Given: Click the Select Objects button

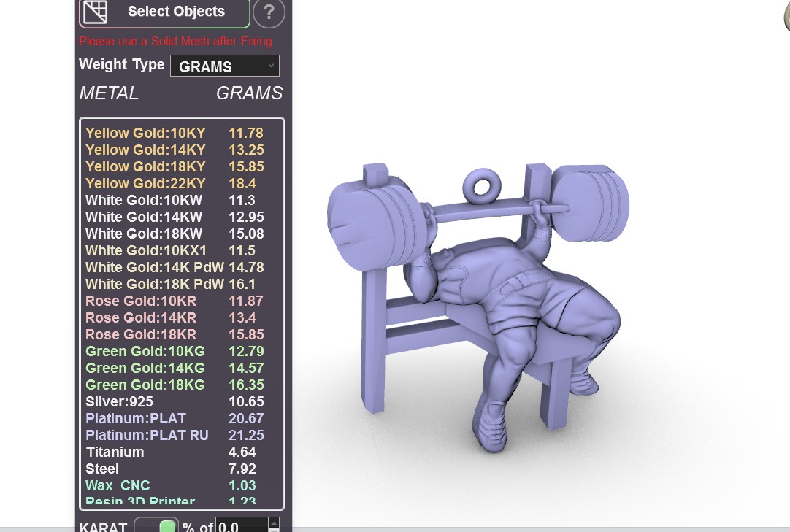Looking at the screenshot, I should (164, 12).
